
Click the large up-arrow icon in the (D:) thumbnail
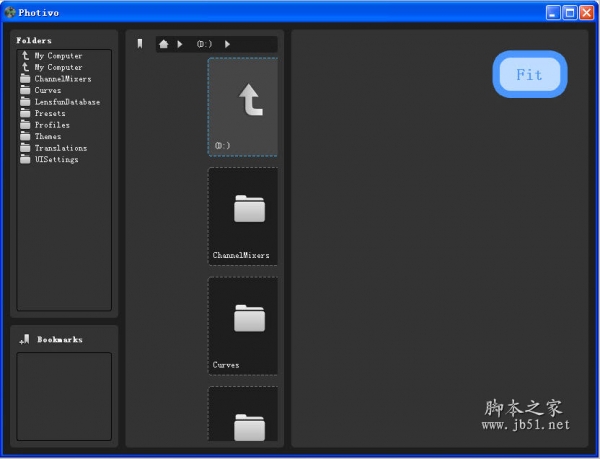251,99
